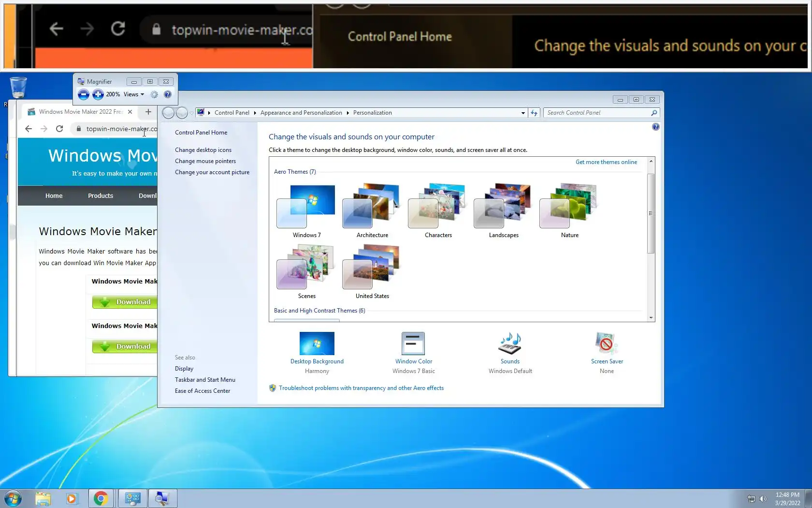Click the Chrome reload button
Image resolution: width=812 pixels, height=508 pixels.
(59, 129)
